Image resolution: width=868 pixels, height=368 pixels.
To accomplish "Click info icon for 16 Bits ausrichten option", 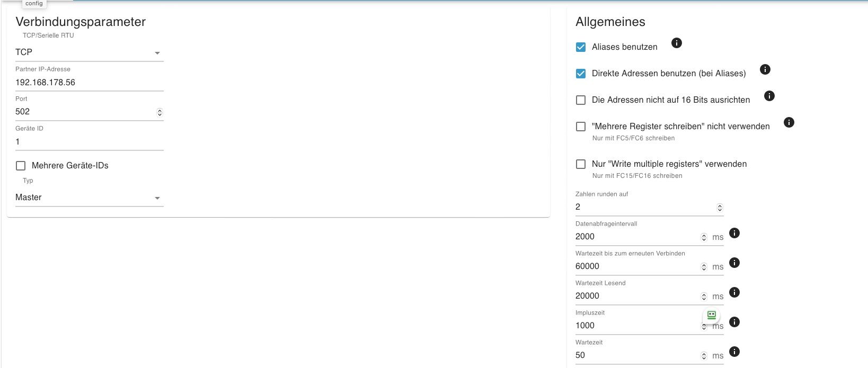I will point(769,96).
